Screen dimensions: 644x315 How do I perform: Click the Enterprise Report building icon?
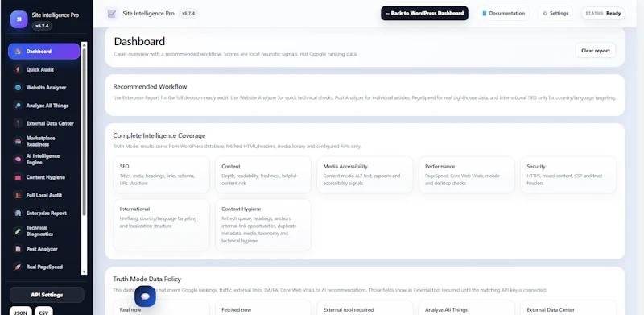18,213
